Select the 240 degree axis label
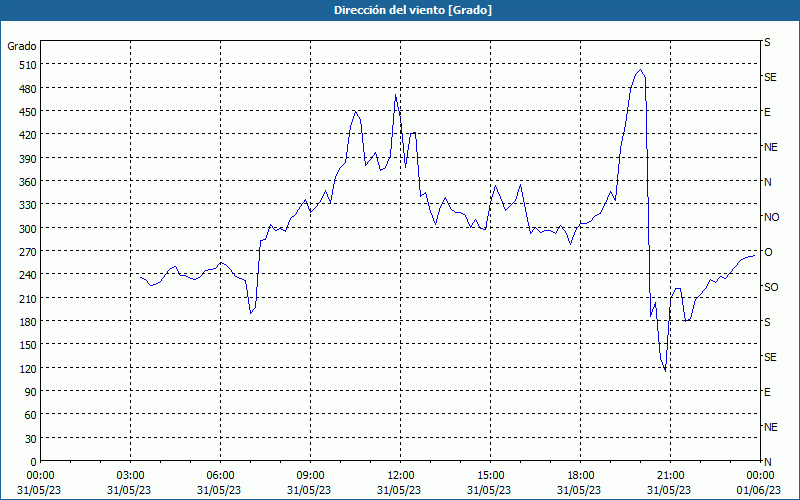This screenshot has height=500, width=800. [x=28, y=275]
